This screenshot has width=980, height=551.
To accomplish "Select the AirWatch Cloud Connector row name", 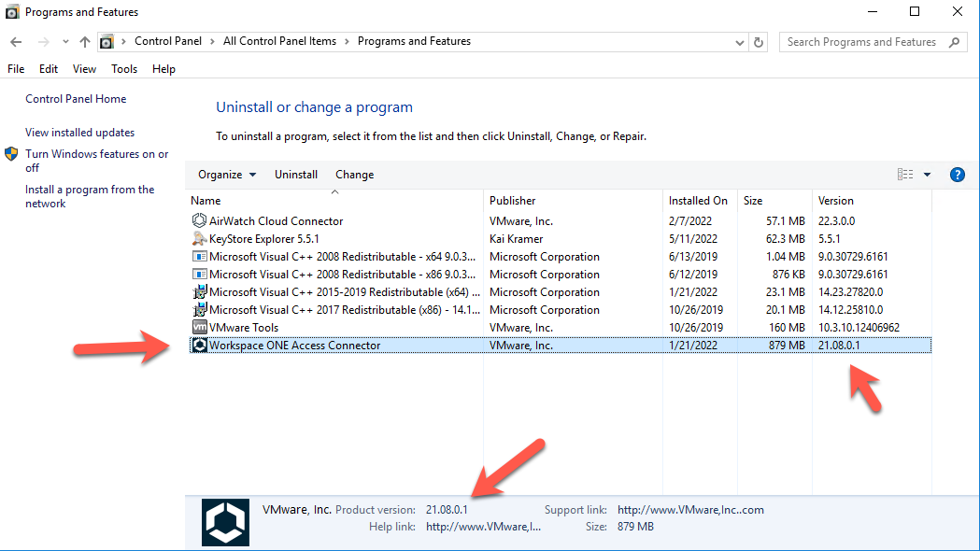I will click(277, 221).
